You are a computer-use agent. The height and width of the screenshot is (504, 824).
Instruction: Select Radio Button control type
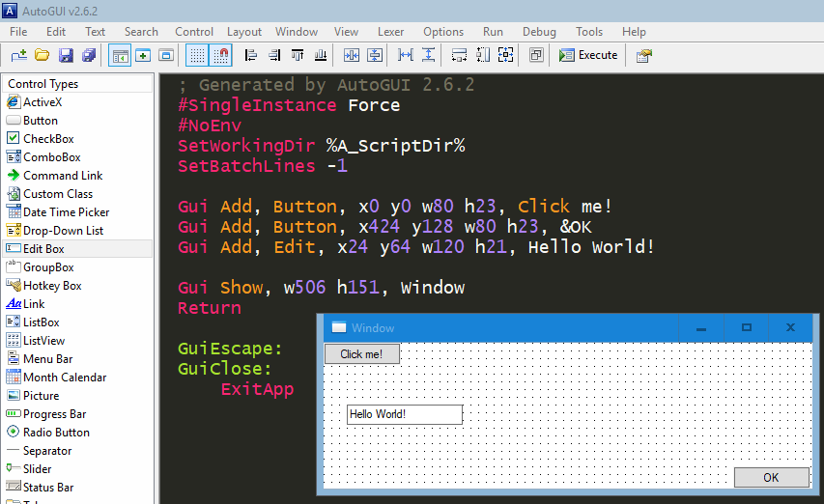78,433
